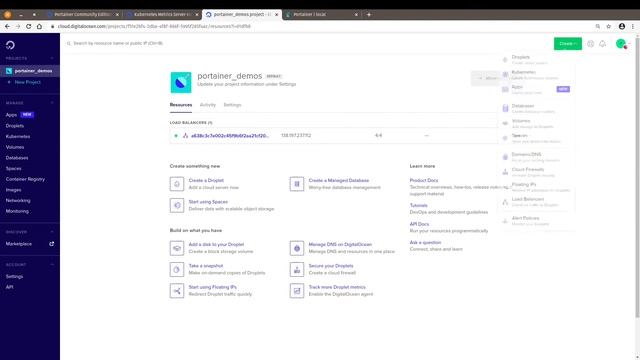Switch to Portainer local browser tab
This screenshot has height=360, width=640.
click(322, 14)
